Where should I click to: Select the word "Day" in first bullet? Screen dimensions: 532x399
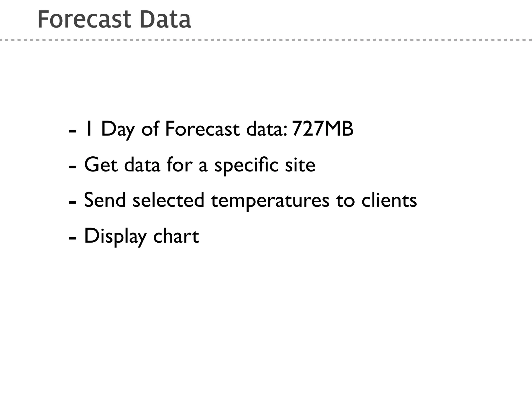(118, 130)
